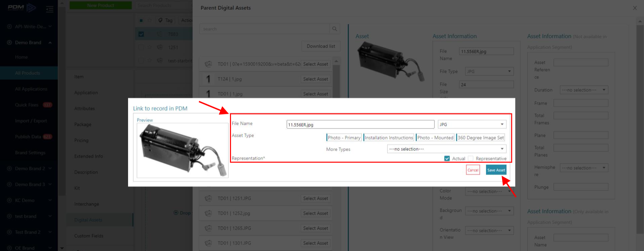This screenshot has width=644, height=251.
Task: Open the JPG file type dropdown in dialog
Action: point(472,124)
